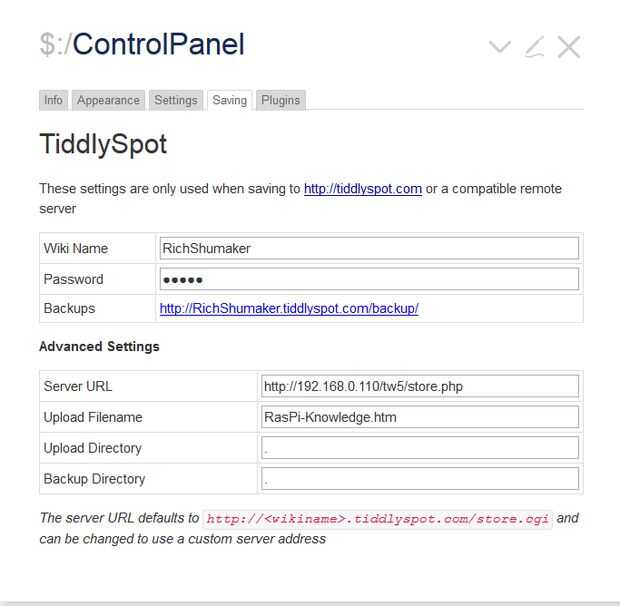Open the more actions chevron for ControlPanel
The width and height of the screenshot is (620, 606).
pyautogui.click(x=499, y=47)
